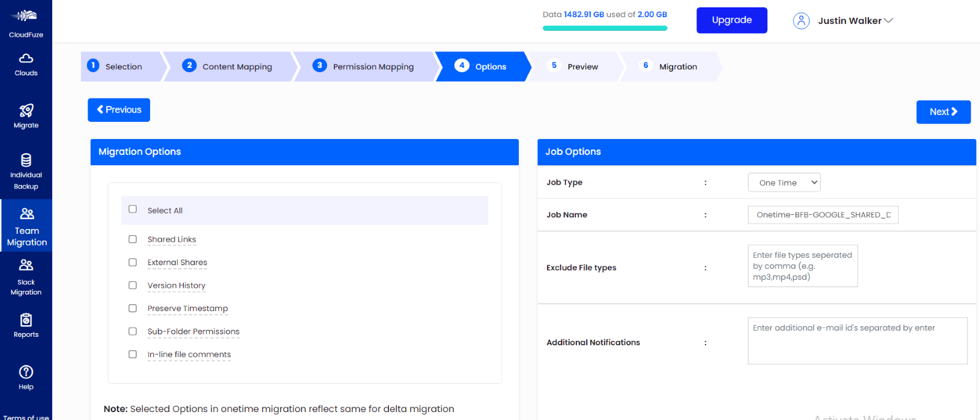
Task: Expand the Justin Walker account menu
Action: (x=856, y=21)
